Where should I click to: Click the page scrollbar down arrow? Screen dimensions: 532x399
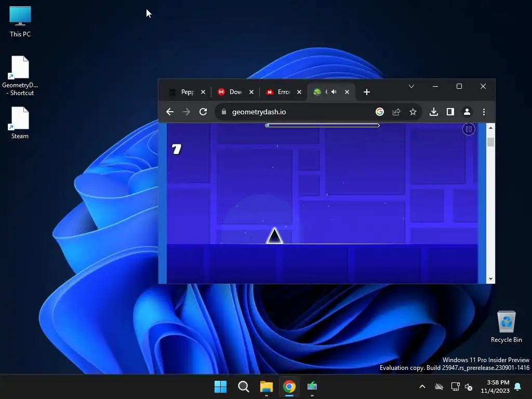coord(490,279)
